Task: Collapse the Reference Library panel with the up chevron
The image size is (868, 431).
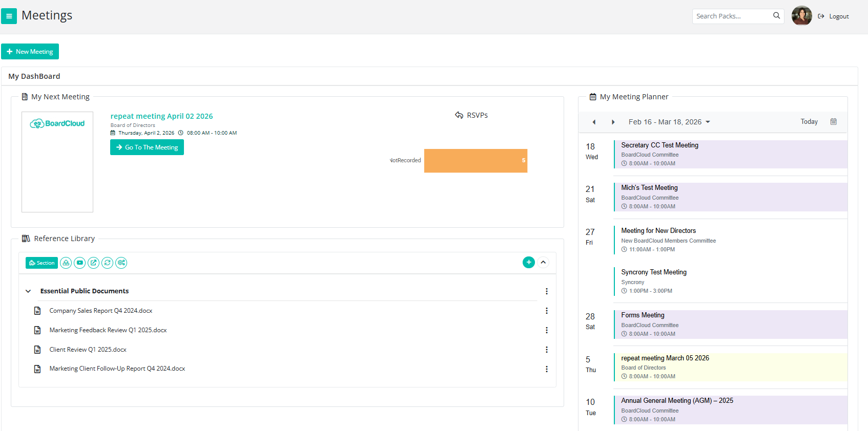Action: 543,263
